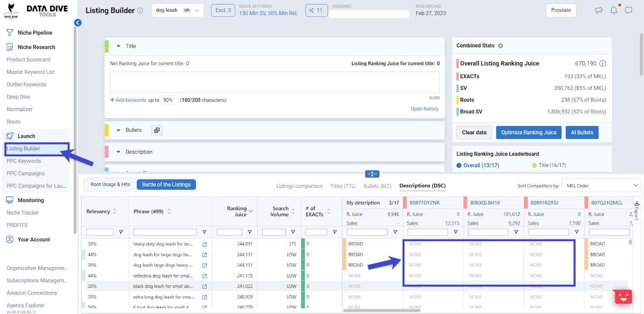Click Optimize Ranking Juice button
This screenshot has height=314, width=644.
click(529, 133)
